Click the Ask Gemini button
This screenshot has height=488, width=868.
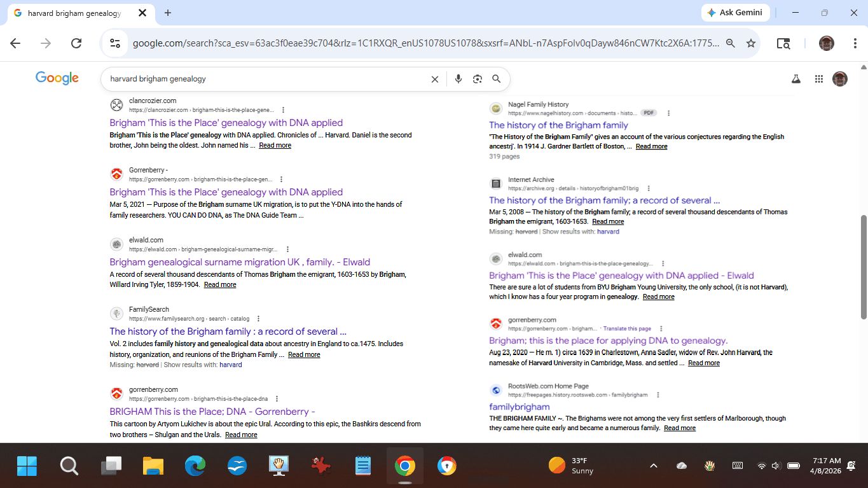pyautogui.click(x=736, y=13)
